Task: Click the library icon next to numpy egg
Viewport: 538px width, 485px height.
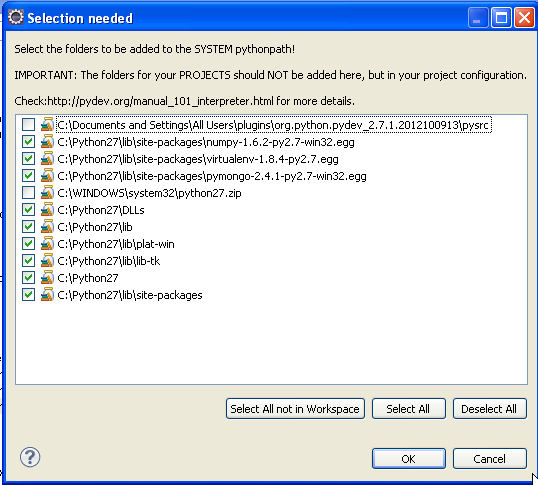Action: 47,142
